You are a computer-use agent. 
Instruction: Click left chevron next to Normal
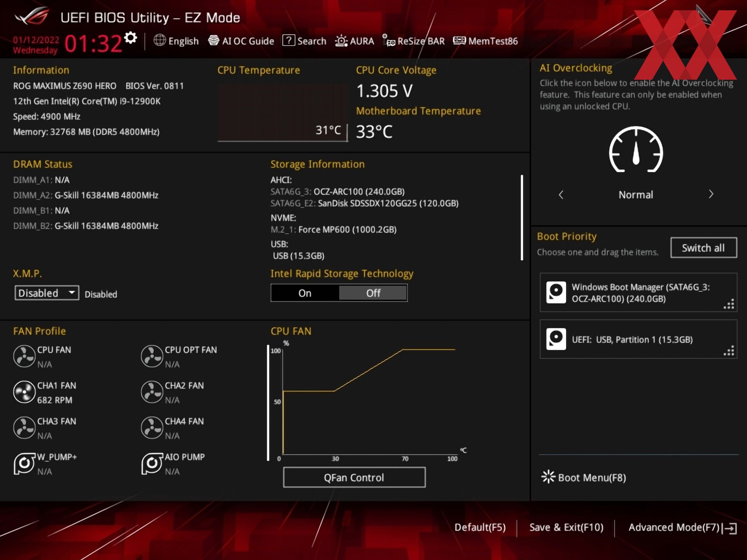click(561, 194)
